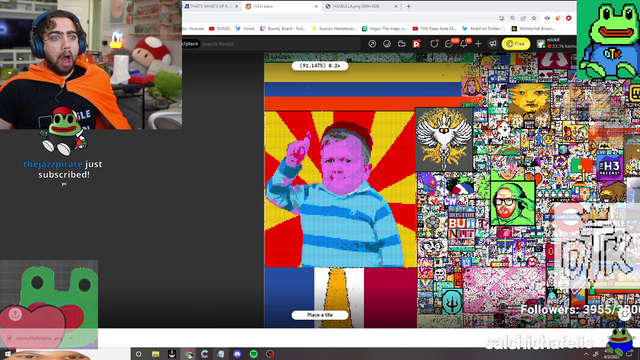Open the Wichita Hat Brown bookmark
The image size is (640, 360).
coord(533,29)
